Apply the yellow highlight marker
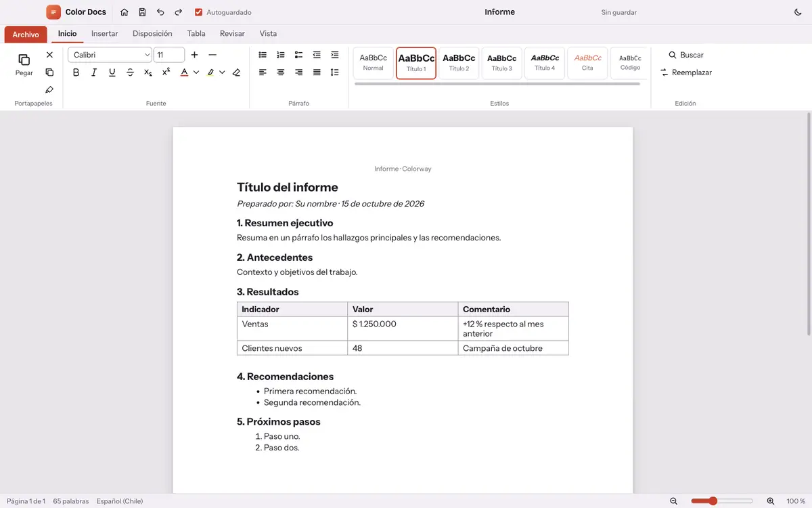 210,72
